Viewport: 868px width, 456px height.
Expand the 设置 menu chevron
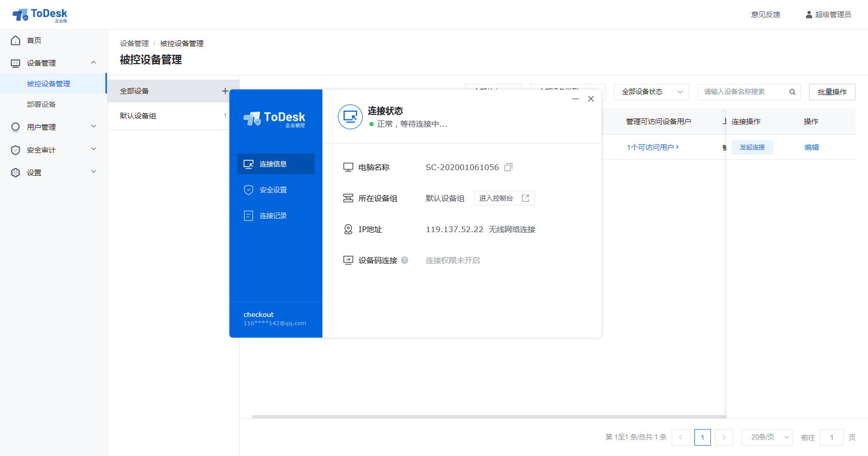pyautogui.click(x=94, y=172)
